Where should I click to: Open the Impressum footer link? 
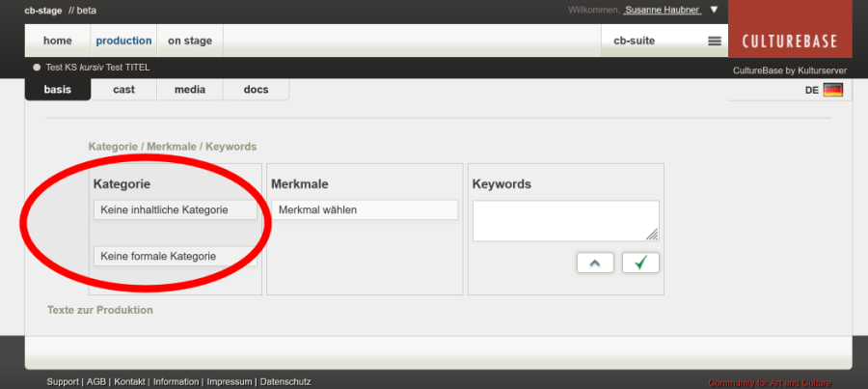coord(230,382)
